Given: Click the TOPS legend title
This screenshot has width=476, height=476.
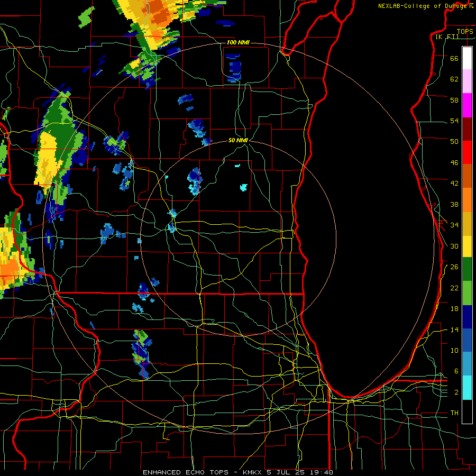Looking at the screenshot, I should pos(465,31).
